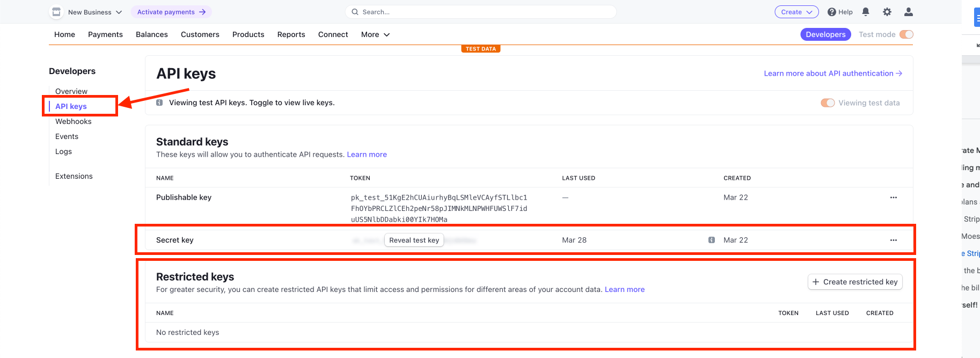Open Webhooks in Developers sidebar
This screenshot has width=980, height=358.
(x=74, y=121)
